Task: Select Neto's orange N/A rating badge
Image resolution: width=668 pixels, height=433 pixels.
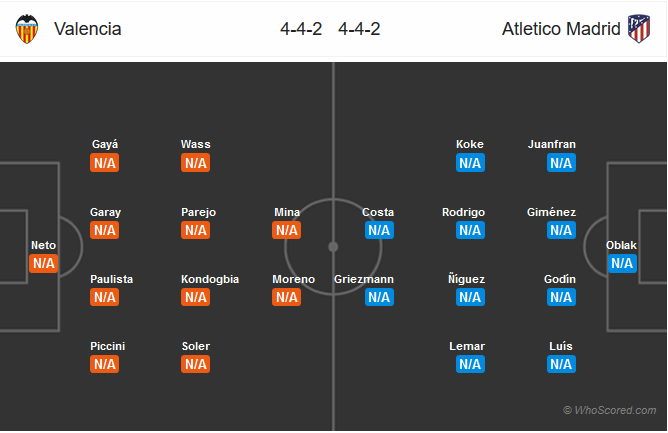Action: [43, 263]
